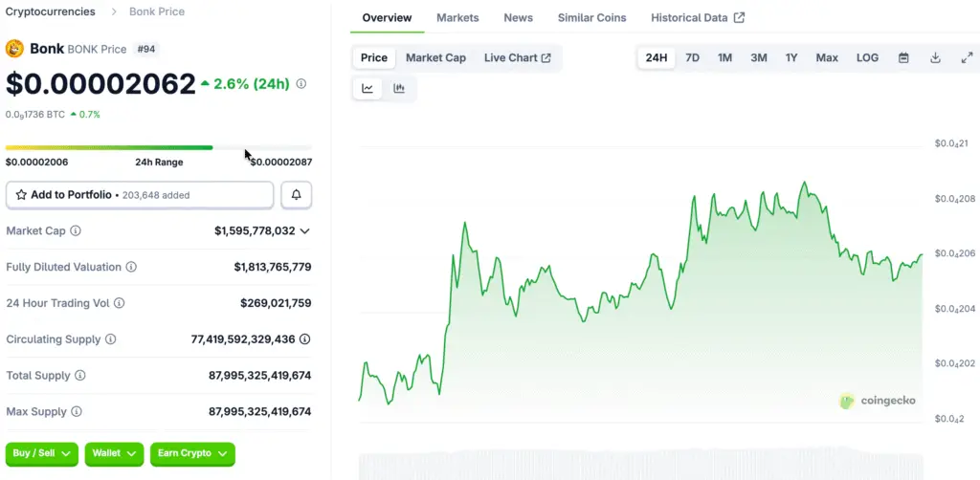Expand chart to fullscreen
The image size is (980, 480).
(967, 58)
